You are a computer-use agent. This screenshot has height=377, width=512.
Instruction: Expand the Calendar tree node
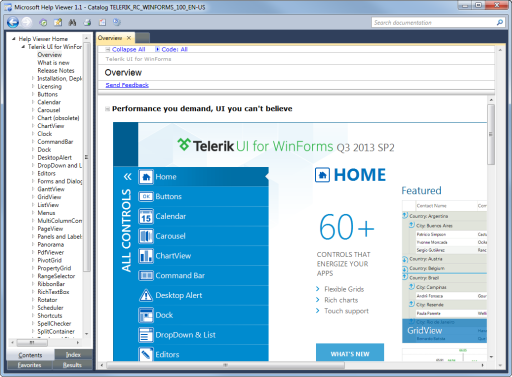(x=33, y=102)
